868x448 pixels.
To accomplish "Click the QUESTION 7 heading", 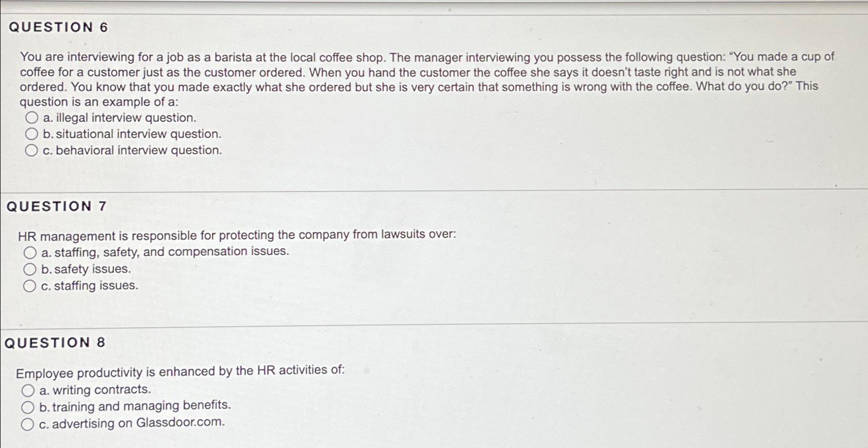I will pos(55,206).
